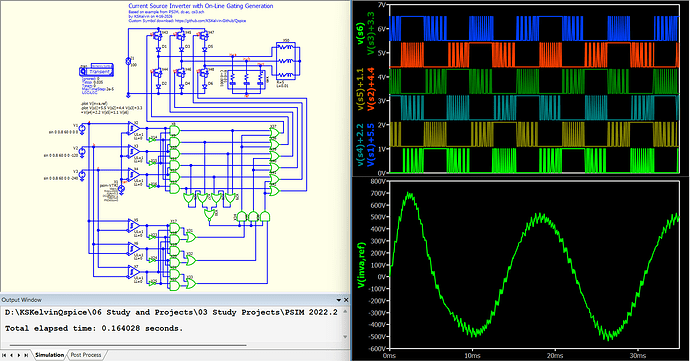The width and height of the screenshot is (690, 361).
Task: Click the V(s5)+1.1 trace label
Action: click(360, 90)
